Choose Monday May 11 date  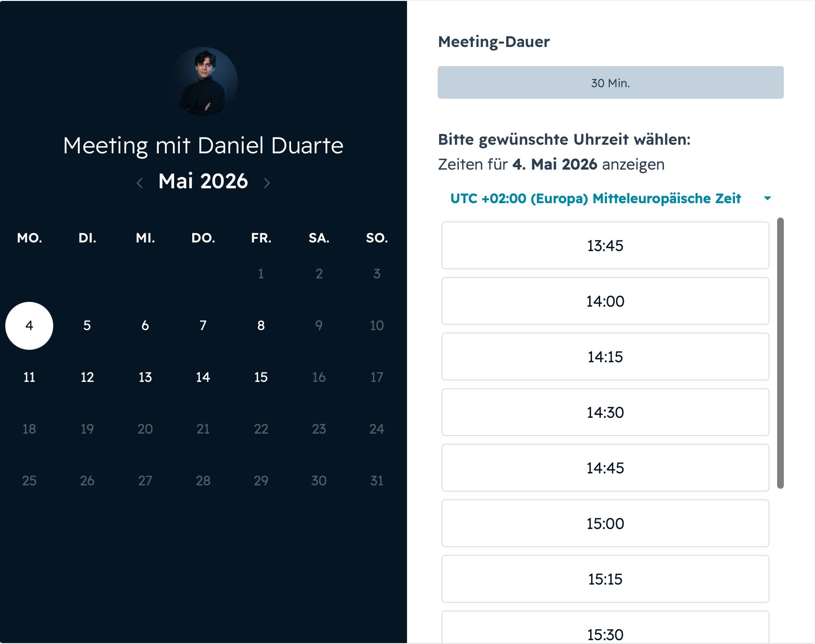click(29, 378)
